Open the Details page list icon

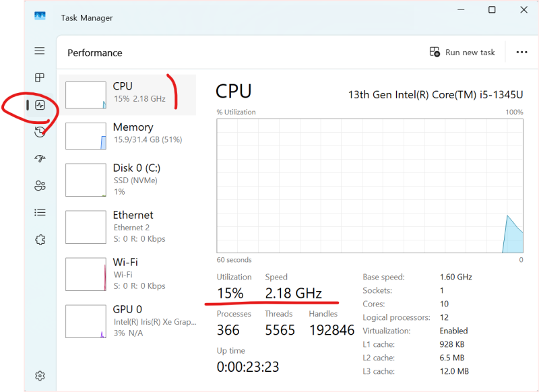tap(40, 213)
